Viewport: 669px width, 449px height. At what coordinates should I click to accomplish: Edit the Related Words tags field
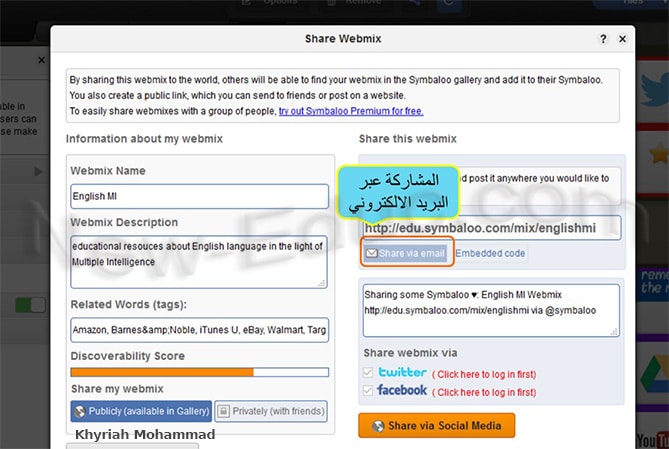(199, 330)
